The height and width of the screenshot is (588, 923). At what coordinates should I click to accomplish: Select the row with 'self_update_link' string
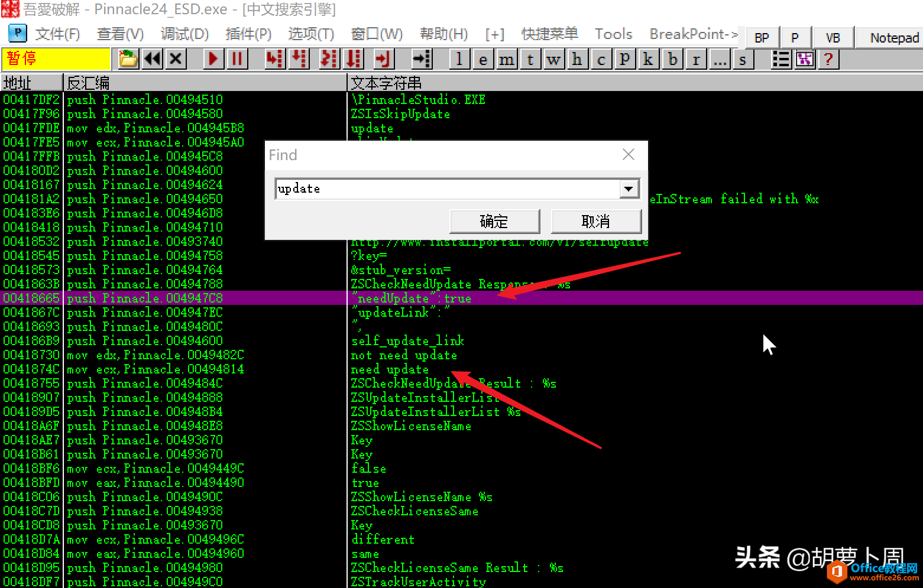(461, 341)
